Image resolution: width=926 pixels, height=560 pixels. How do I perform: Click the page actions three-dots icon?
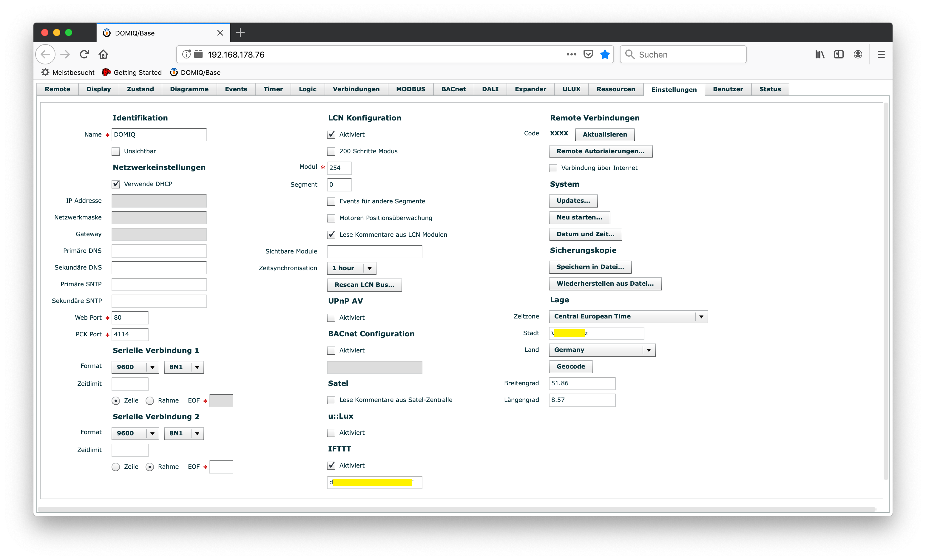pyautogui.click(x=571, y=55)
